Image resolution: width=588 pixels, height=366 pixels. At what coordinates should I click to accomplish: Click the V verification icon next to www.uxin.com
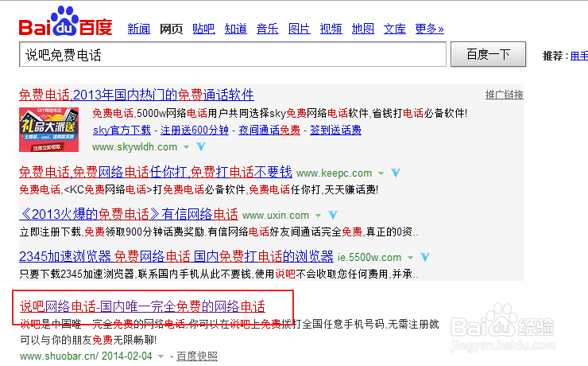tap(333, 215)
